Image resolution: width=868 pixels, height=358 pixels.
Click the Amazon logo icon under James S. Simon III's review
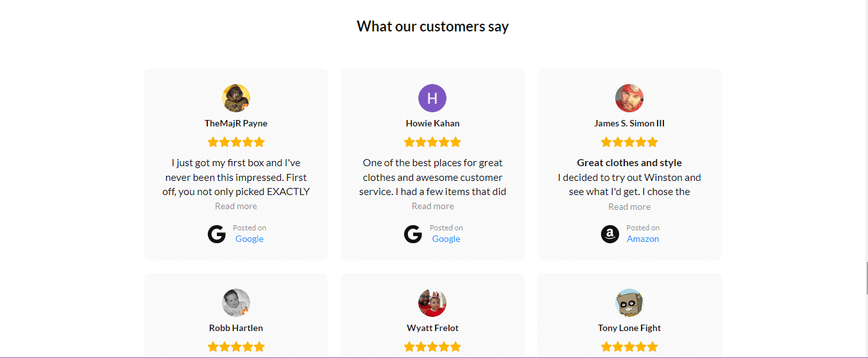(610, 234)
